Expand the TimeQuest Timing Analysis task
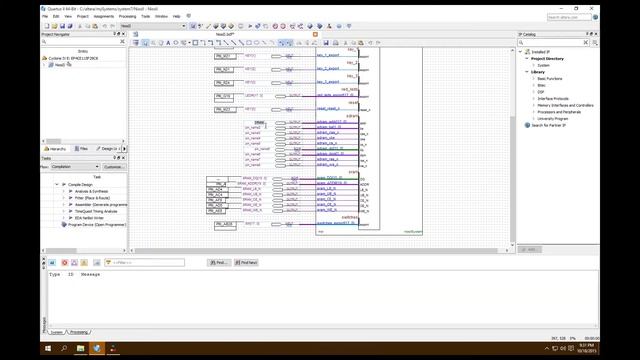 [x=64, y=211]
